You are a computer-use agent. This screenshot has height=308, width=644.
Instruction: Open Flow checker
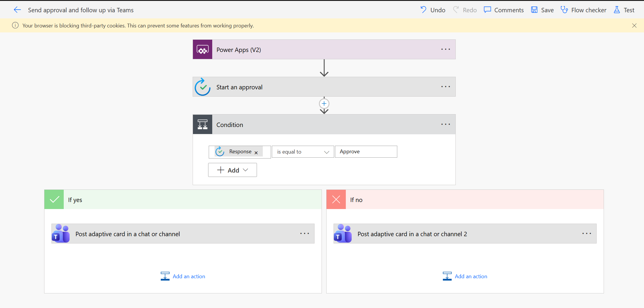click(x=583, y=10)
